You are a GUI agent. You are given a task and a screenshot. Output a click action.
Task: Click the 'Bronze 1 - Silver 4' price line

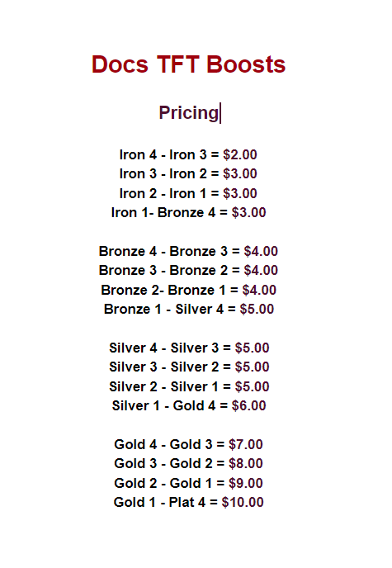pyautogui.click(x=189, y=310)
